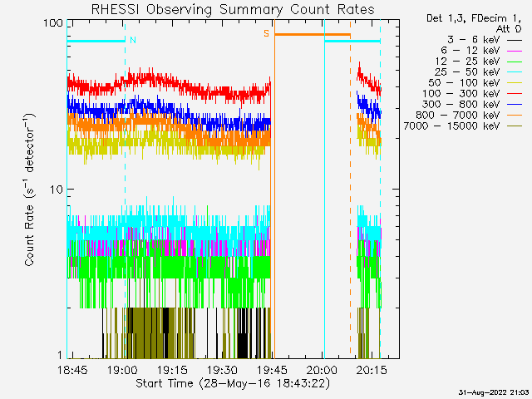Click the red line swatch for 100 - 300 keV

click(515, 94)
